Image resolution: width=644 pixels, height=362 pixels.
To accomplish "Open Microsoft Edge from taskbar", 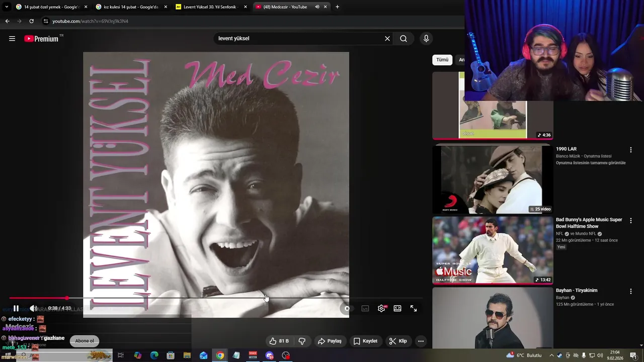I will point(154,355).
